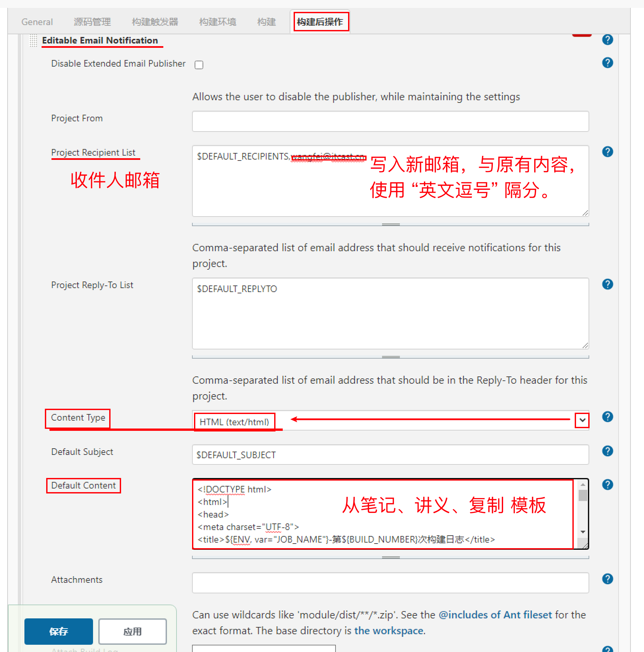Show help for Project Reply-To List
This screenshot has height=652, width=644.
tap(607, 284)
